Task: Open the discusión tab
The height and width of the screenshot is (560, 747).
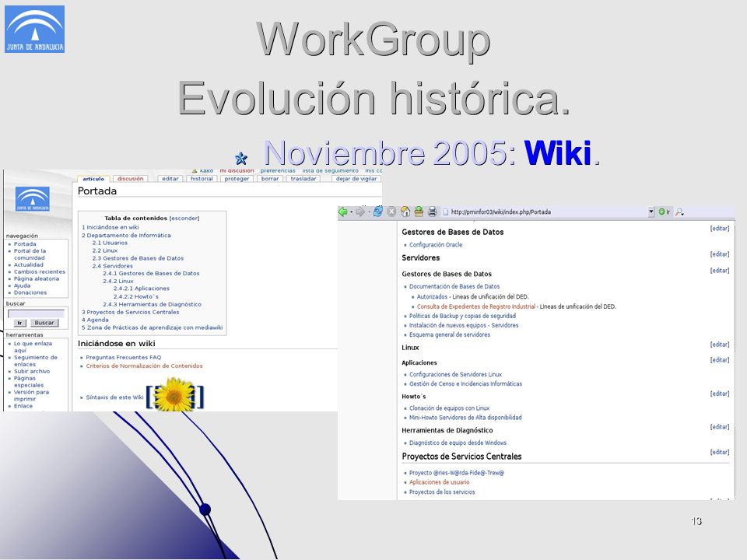Action: pos(131,179)
